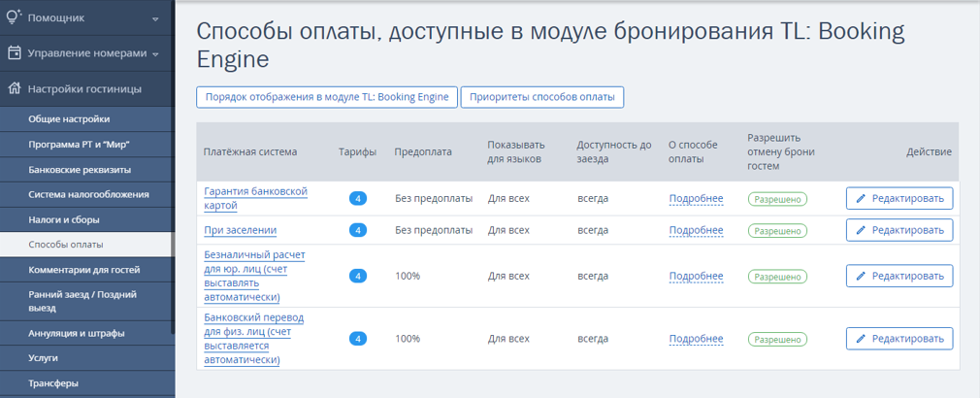This screenshot has height=398, width=980.
Task: Go to Общие настройки
Action: [x=85, y=118]
